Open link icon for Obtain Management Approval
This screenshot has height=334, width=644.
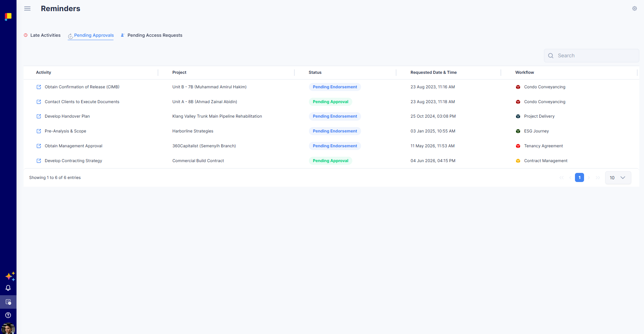click(x=39, y=146)
